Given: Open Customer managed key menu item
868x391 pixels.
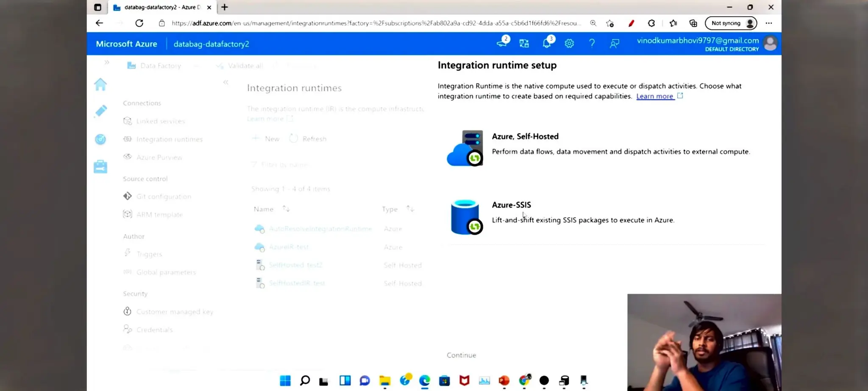Looking at the screenshot, I should [x=175, y=312].
